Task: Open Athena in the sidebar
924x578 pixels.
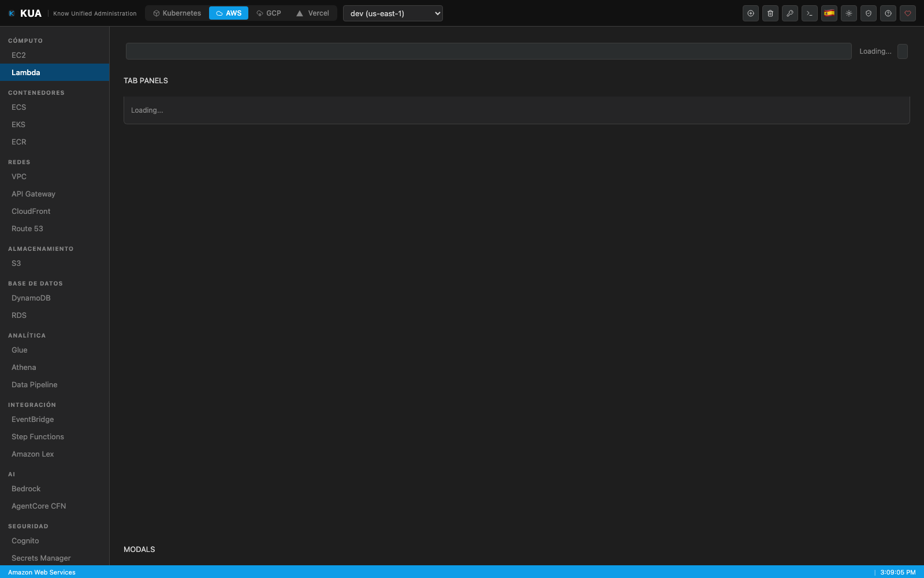Action: tap(55, 368)
